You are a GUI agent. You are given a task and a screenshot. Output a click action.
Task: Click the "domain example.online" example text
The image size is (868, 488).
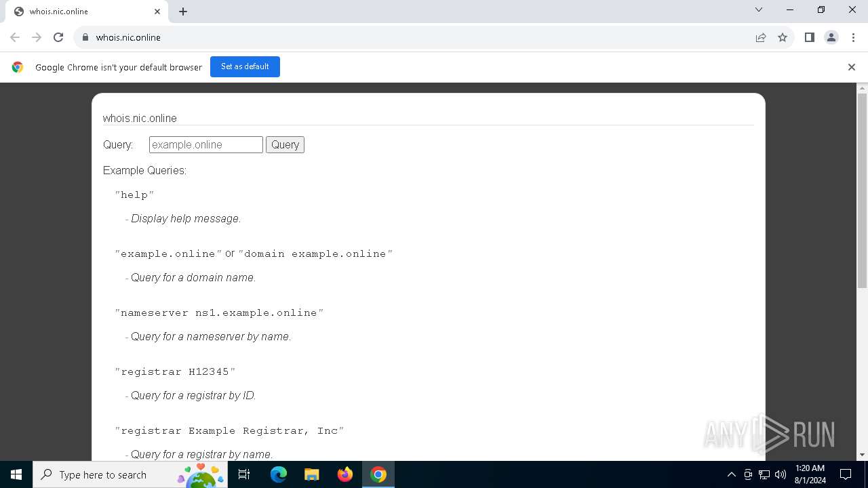coord(315,254)
